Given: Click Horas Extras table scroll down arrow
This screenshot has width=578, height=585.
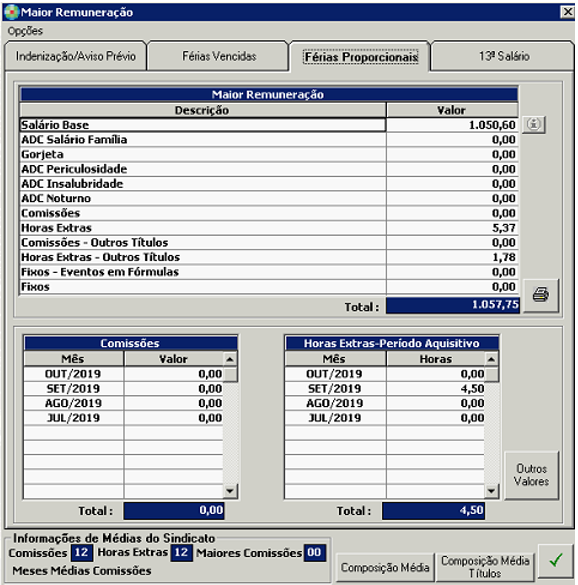Looking at the screenshot, I should tap(491, 490).
